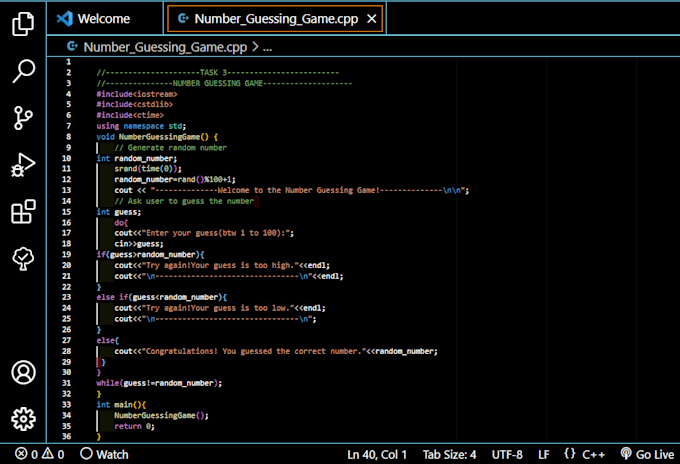Image resolution: width=680 pixels, height=464 pixels.
Task: Click the C++ file icon in breadcrumb
Action: (x=72, y=46)
